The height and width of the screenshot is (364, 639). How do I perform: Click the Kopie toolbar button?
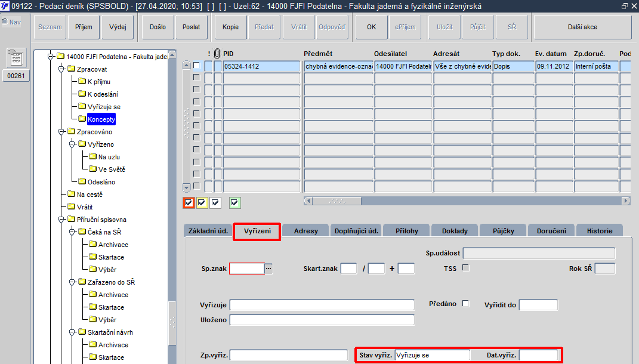point(231,27)
